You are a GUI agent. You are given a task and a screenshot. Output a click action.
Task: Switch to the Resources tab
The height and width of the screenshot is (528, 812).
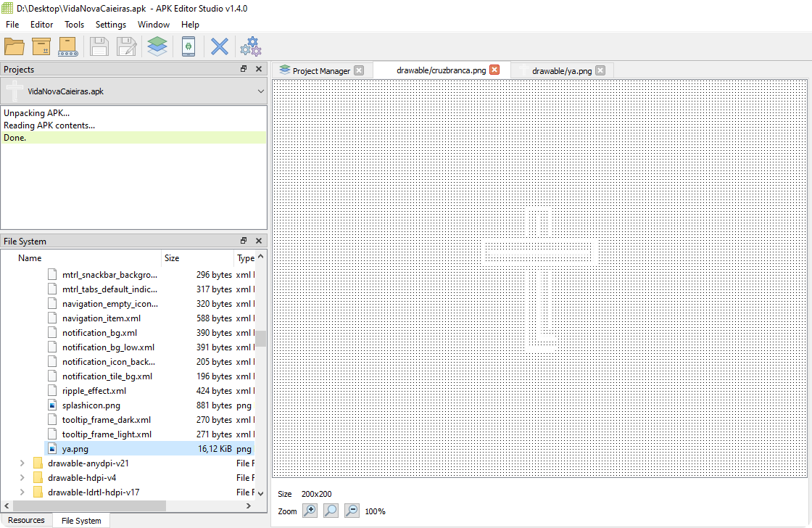(x=26, y=520)
